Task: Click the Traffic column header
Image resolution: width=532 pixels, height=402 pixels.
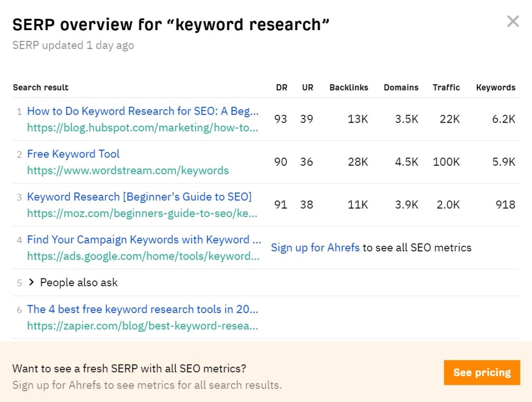Action: tap(446, 88)
